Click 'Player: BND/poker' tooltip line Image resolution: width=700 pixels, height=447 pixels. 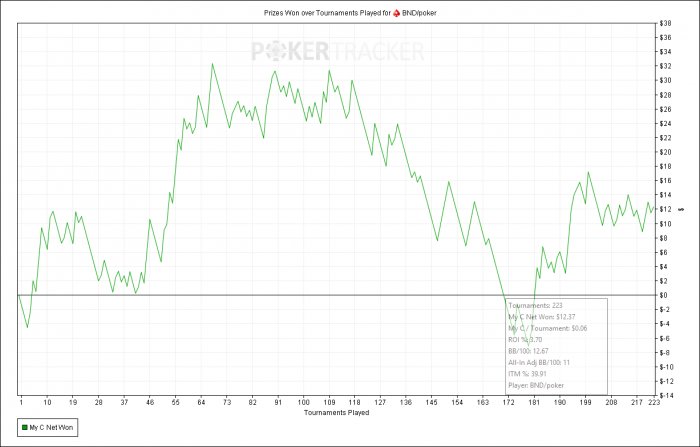(x=536, y=385)
